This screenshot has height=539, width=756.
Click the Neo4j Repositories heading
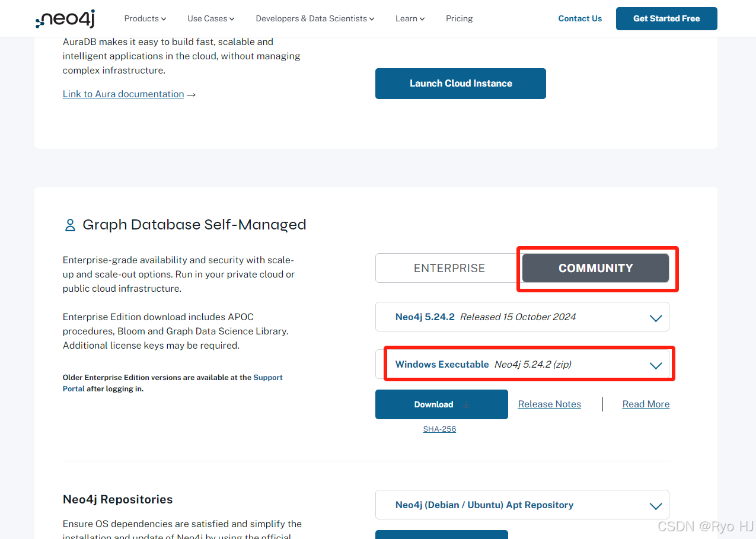(118, 499)
